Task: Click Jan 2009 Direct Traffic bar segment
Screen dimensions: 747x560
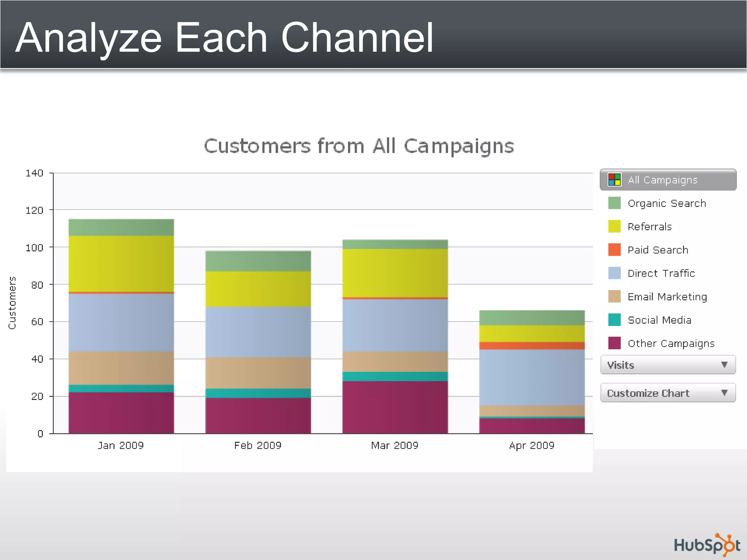Action: (121, 323)
